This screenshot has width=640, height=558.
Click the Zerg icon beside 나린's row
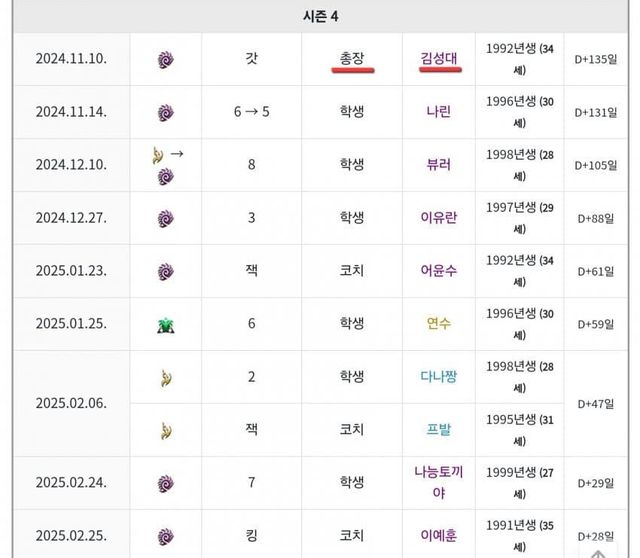point(165,112)
